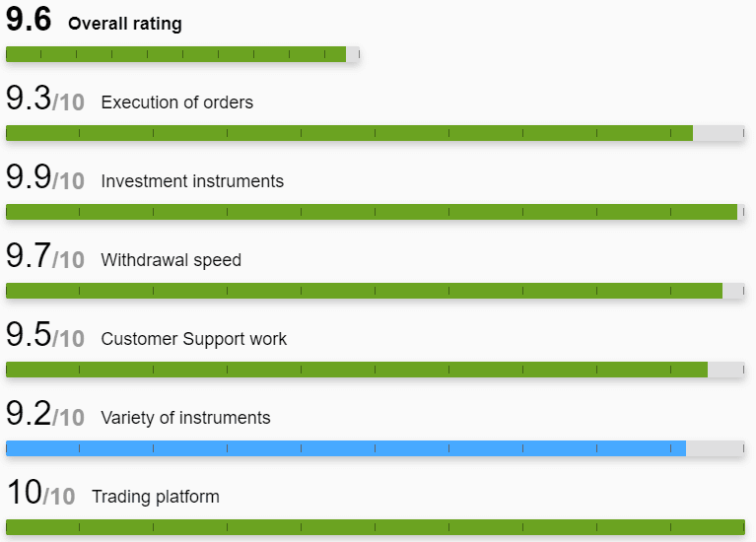756x542 pixels.
Task: Click the Trading platform label
Action: click(156, 497)
